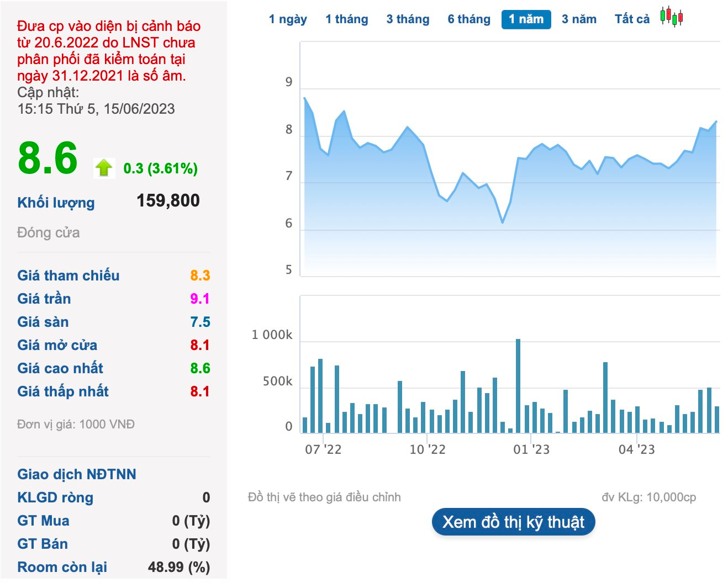
Task: Click the ceiling price value 9.1
Action: click(200, 299)
